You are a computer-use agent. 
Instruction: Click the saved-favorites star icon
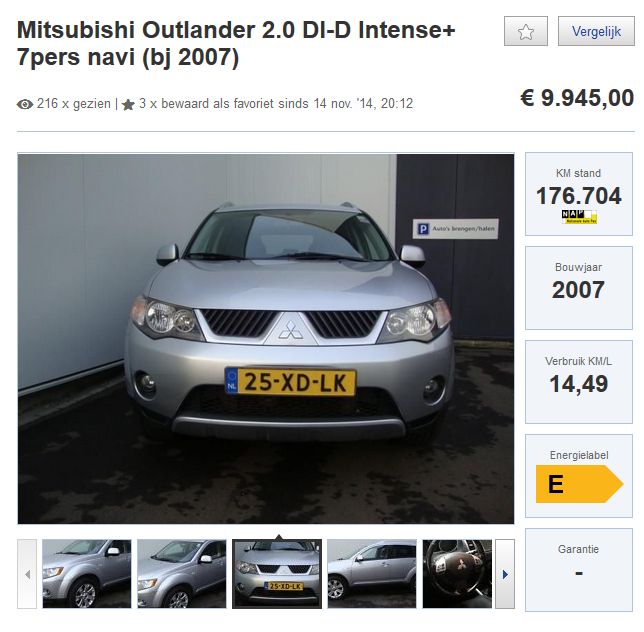point(128,105)
